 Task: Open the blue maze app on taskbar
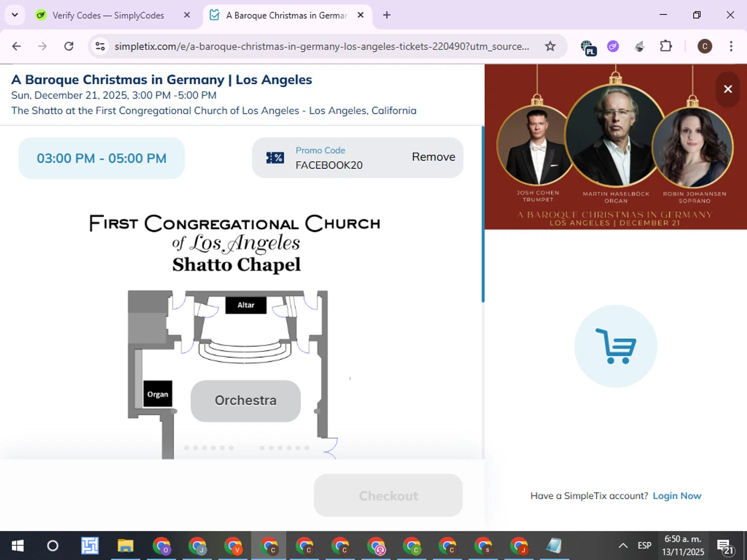point(90,546)
